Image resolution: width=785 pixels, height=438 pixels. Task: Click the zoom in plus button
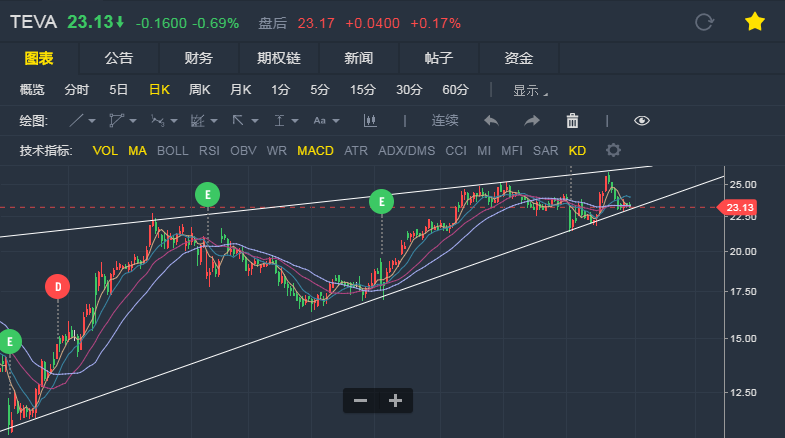click(395, 401)
